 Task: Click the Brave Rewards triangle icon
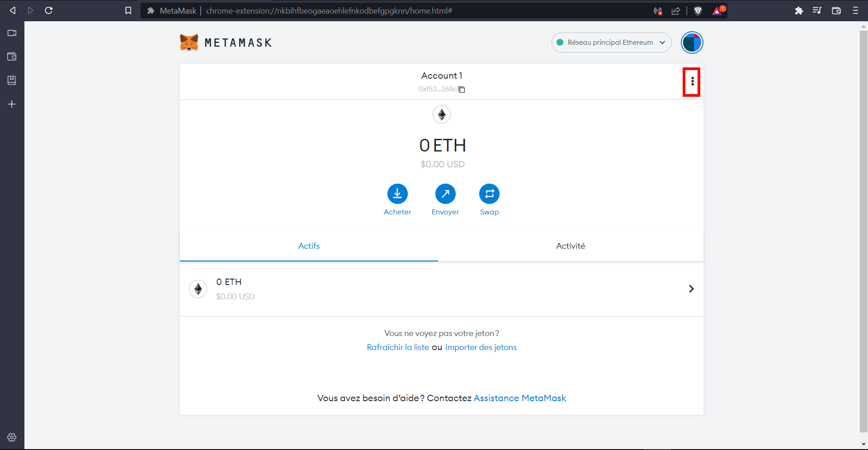point(718,10)
